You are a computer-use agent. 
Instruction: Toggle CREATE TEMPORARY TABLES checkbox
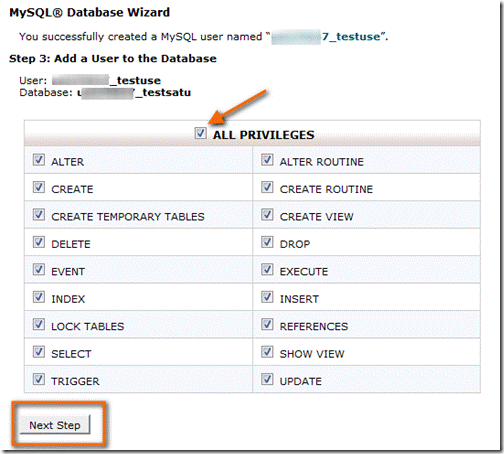pyautogui.click(x=39, y=215)
